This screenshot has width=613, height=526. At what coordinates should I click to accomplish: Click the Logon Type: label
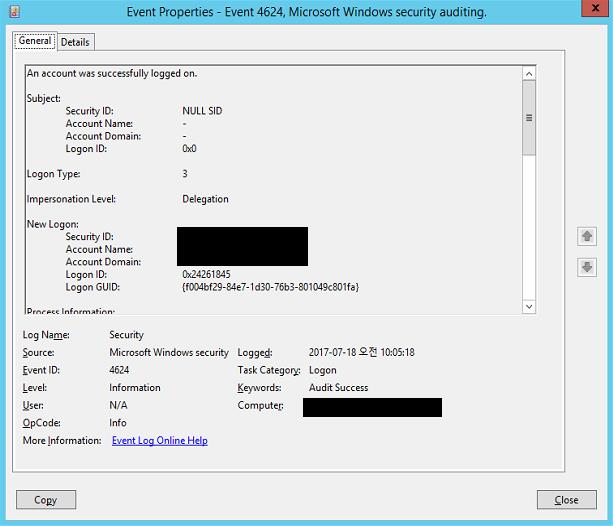click(53, 174)
